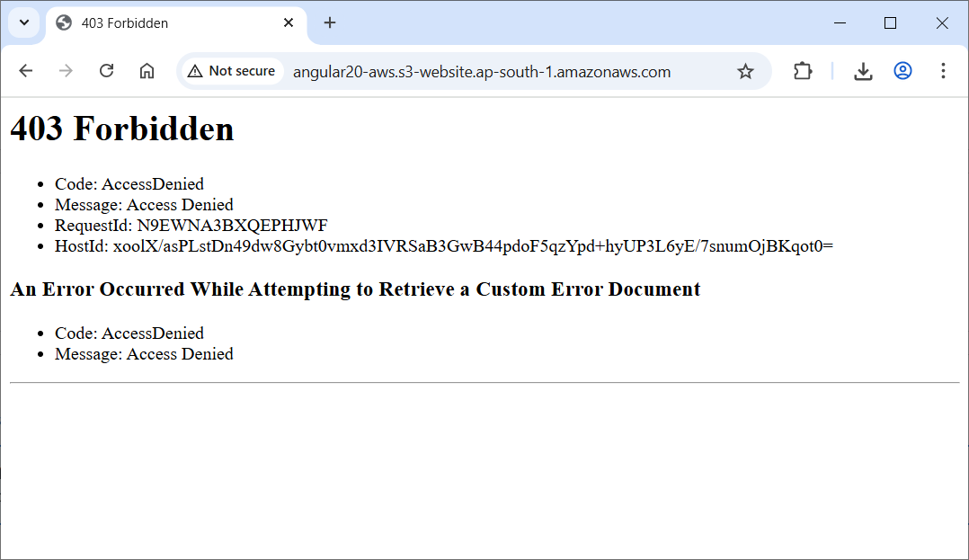Minimize the Chrome window
969x560 pixels.
(840, 23)
